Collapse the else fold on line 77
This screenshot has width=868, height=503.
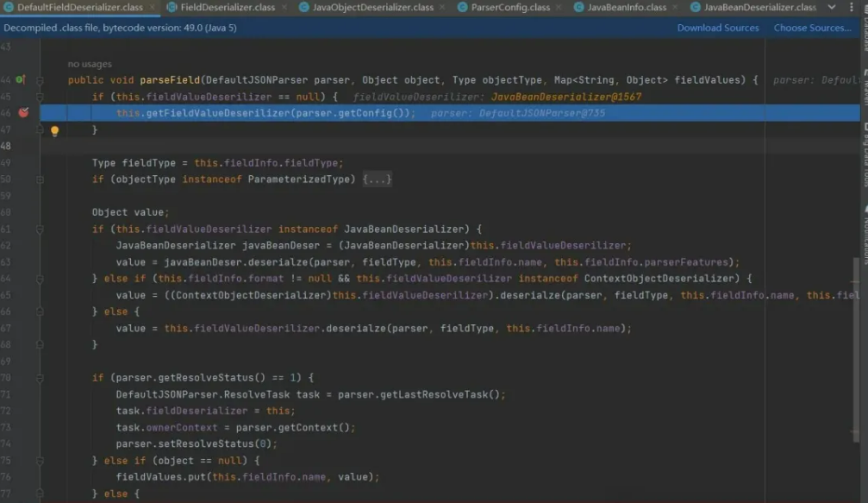pos(40,494)
